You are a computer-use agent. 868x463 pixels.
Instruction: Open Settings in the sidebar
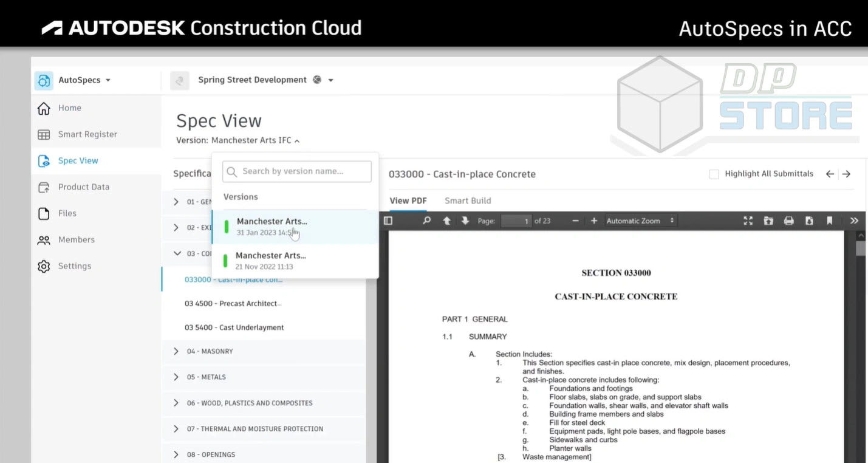point(74,266)
